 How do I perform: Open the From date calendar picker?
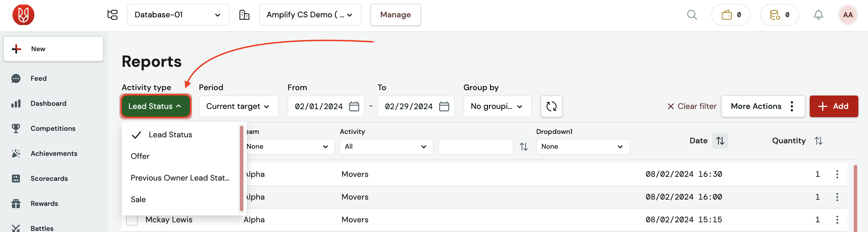(x=354, y=107)
